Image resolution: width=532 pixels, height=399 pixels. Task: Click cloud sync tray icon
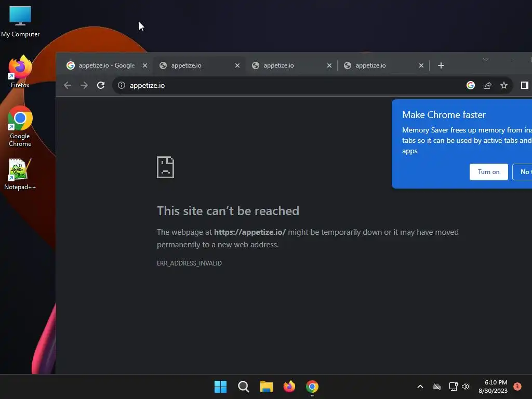(x=436, y=387)
